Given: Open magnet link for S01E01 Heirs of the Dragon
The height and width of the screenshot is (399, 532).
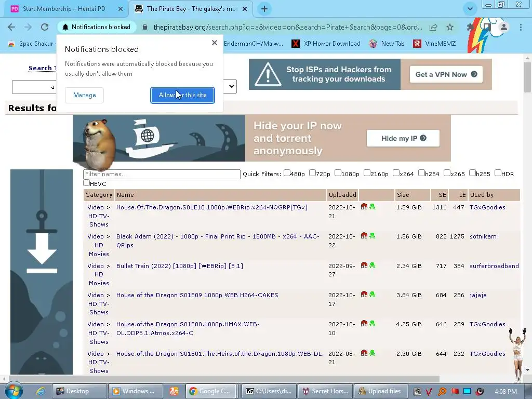Looking at the screenshot, I should pos(364,353).
